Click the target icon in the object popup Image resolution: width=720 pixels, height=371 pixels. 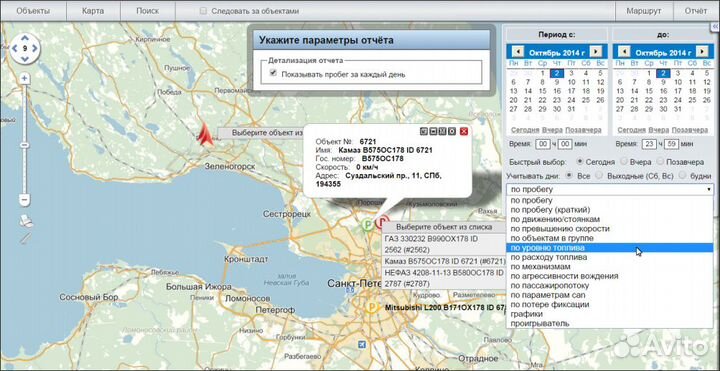[x=452, y=132]
